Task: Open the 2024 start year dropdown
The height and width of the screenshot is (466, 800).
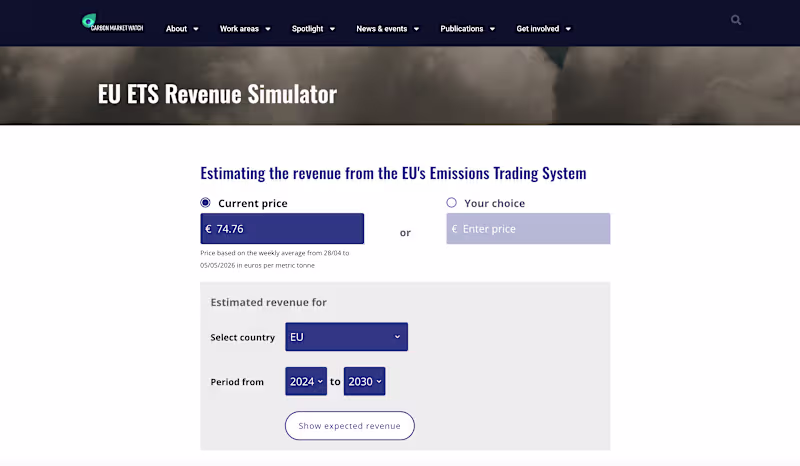Action: [306, 381]
